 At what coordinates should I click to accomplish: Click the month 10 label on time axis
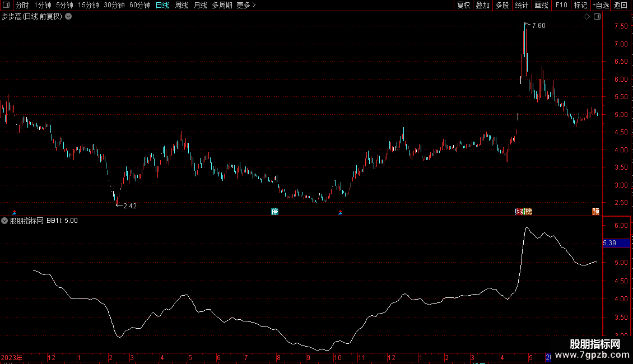(x=337, y=357)
